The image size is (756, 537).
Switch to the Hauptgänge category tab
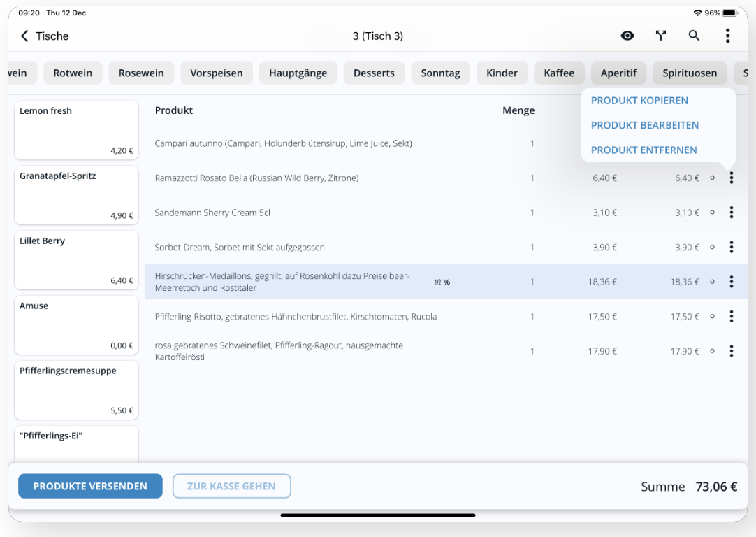tap(298, 73)
